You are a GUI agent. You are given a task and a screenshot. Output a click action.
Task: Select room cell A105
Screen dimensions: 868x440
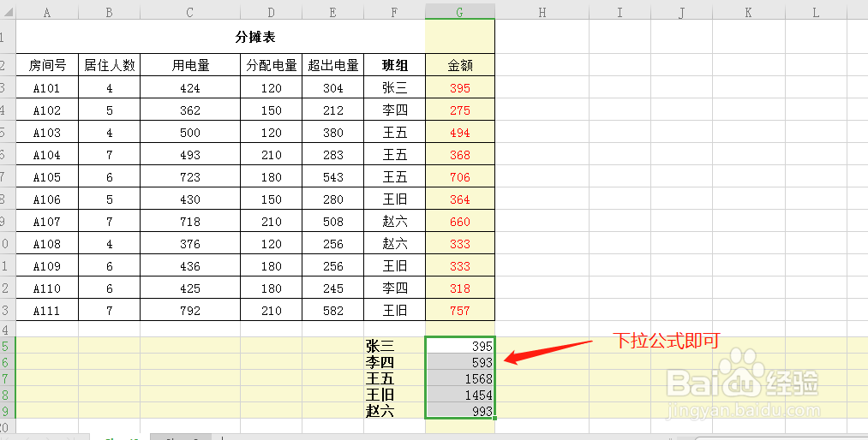[x=47, y=177]
